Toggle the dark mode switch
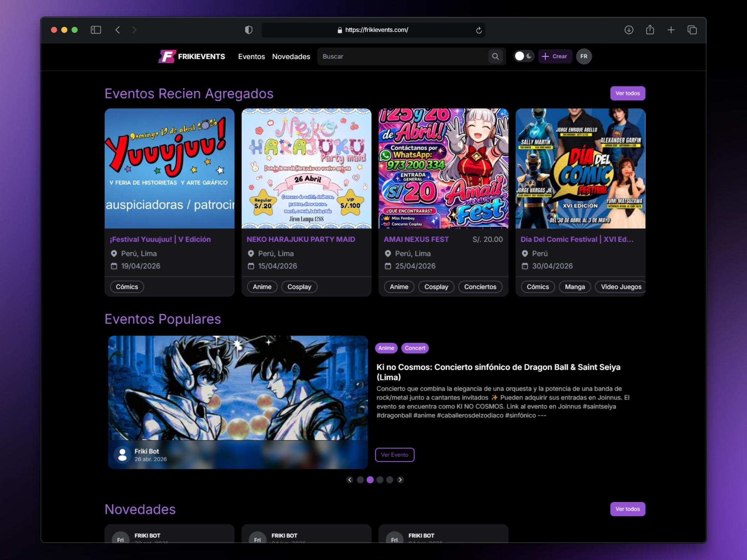Screen dimensions: 747x560 coord(524,56)
